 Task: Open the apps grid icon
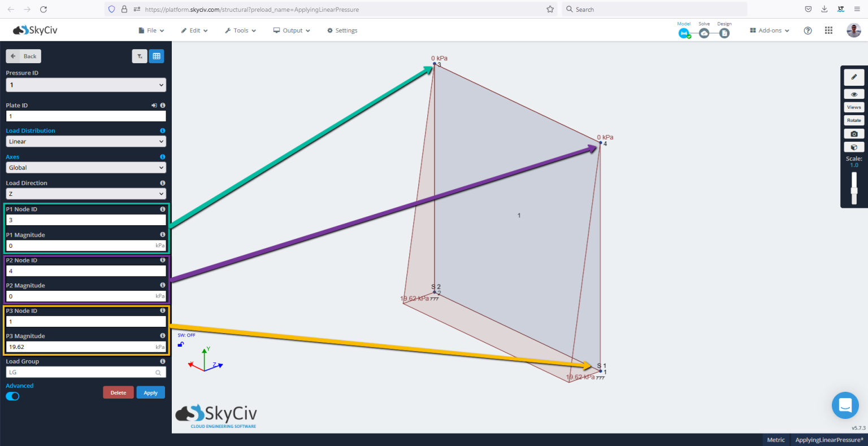828,30
